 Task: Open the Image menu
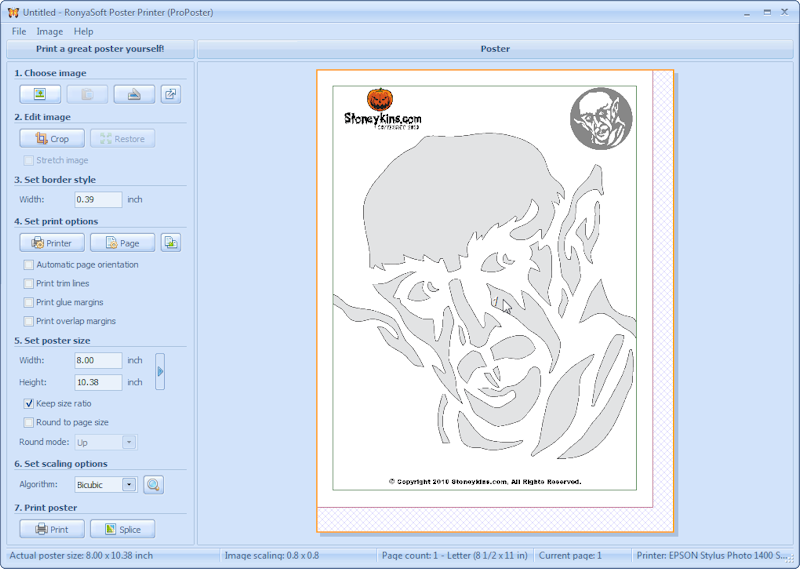pos(50,32)
